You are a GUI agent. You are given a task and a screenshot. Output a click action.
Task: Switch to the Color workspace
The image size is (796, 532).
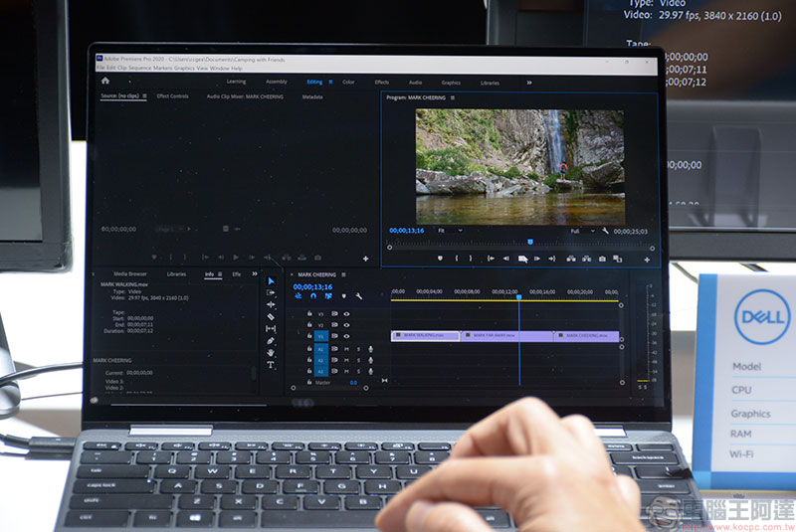click(x=348, y=83)
